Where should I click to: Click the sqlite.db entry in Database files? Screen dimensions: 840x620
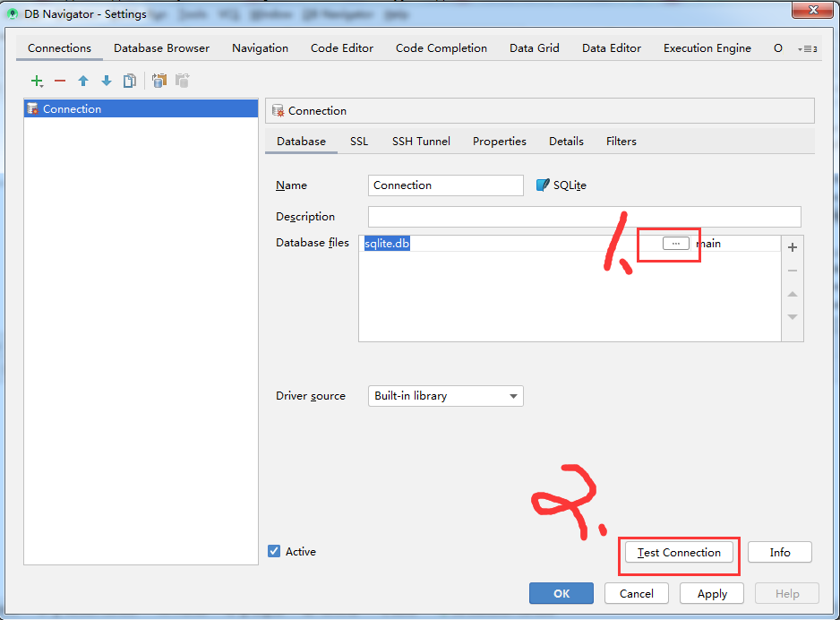[x=387, y=243]
